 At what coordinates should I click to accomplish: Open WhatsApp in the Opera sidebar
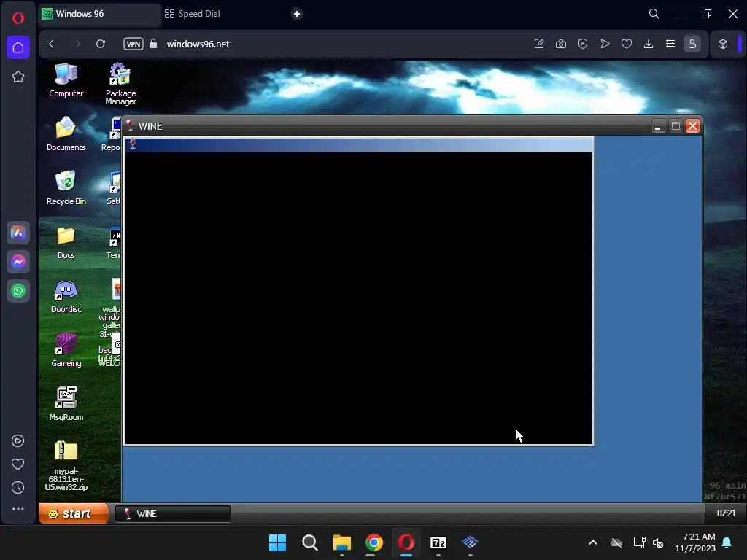pyautogui.click(x=18, y=290)
